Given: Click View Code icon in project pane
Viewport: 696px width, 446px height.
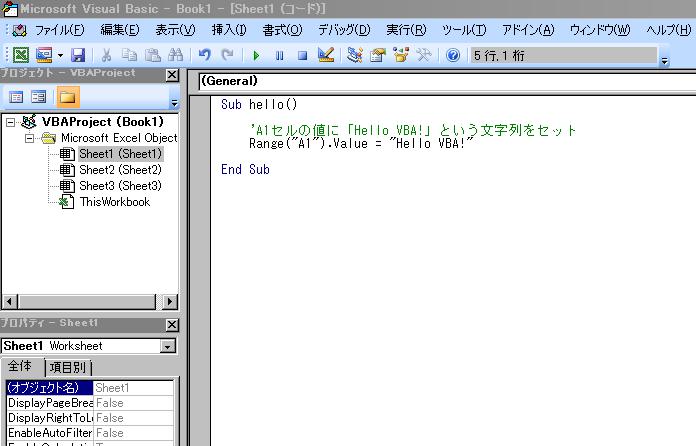Looking at the screenshot, I should (16, 97).
